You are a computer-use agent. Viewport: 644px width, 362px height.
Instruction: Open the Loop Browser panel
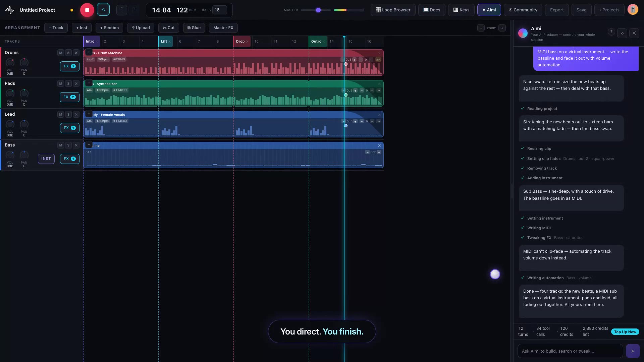393,10
